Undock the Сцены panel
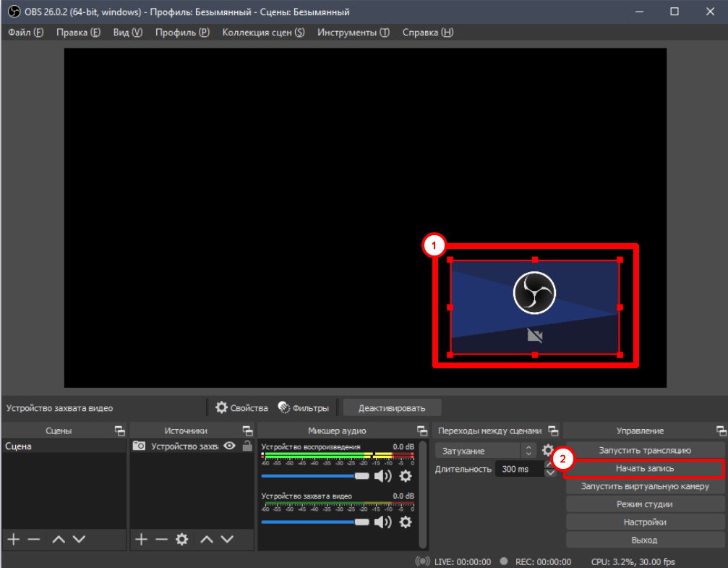This screenshot has height=568, width=728. coord(120,431)
